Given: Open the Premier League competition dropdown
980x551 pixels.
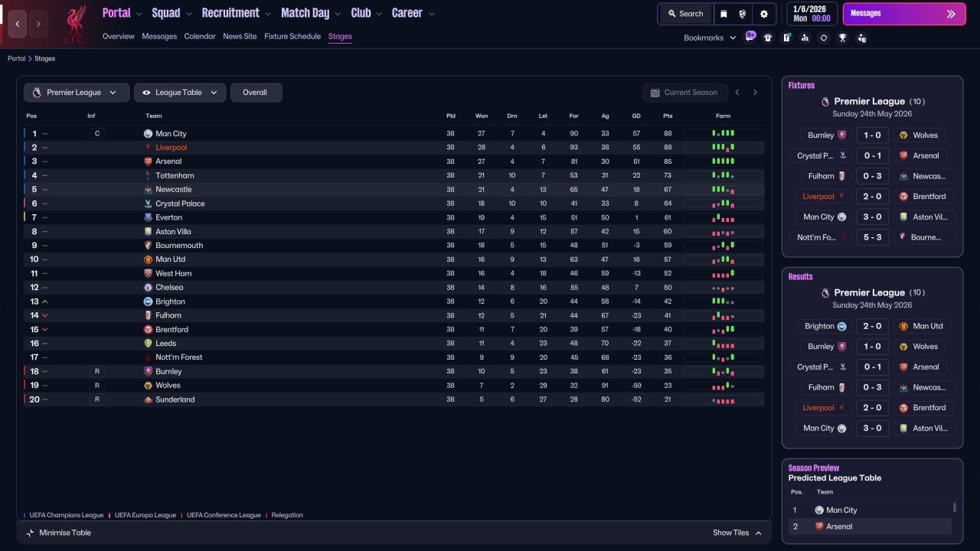Looking at the screenshot, I should [76, 93].
